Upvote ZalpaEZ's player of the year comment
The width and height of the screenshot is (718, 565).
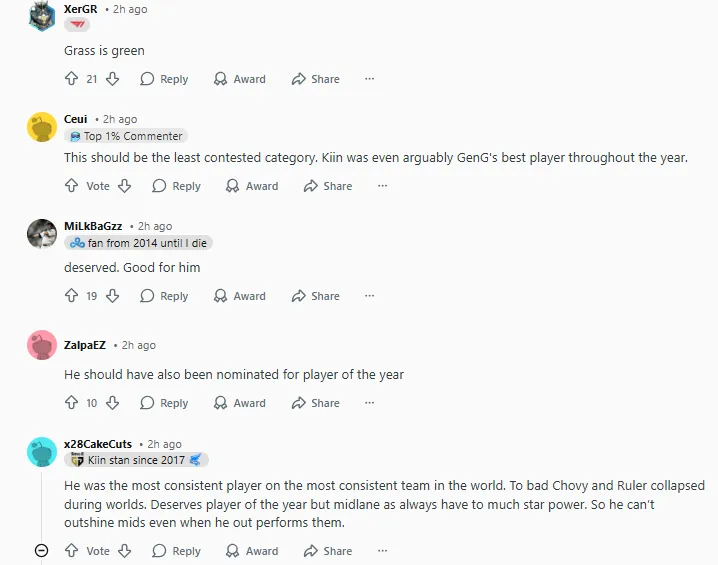pos(71,403)
